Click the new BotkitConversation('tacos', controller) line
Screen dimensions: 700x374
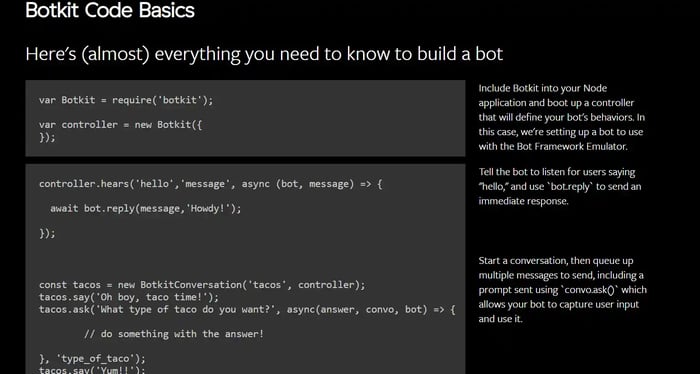(x=202, y=285)
